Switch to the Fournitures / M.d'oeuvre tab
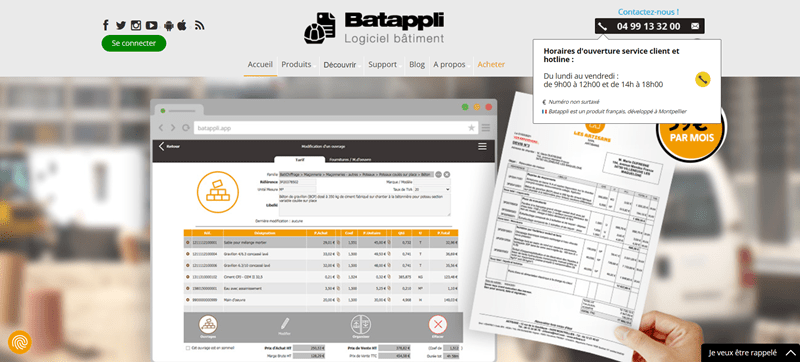 click(x=349, y=159)
